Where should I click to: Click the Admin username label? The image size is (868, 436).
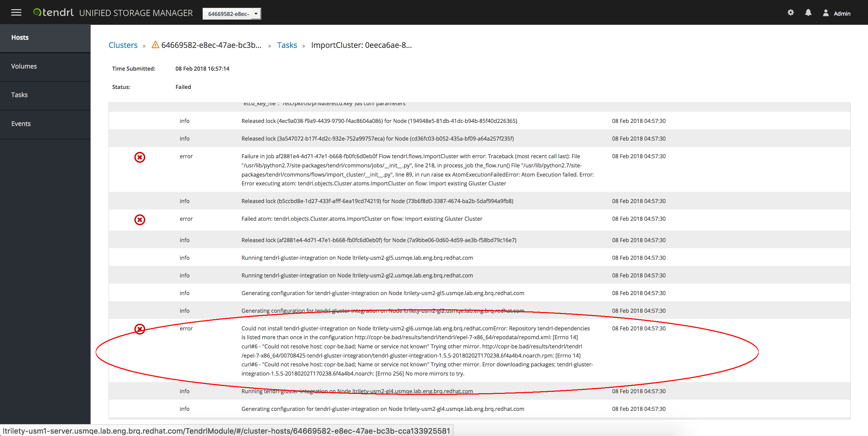click(x=842, y=14)
